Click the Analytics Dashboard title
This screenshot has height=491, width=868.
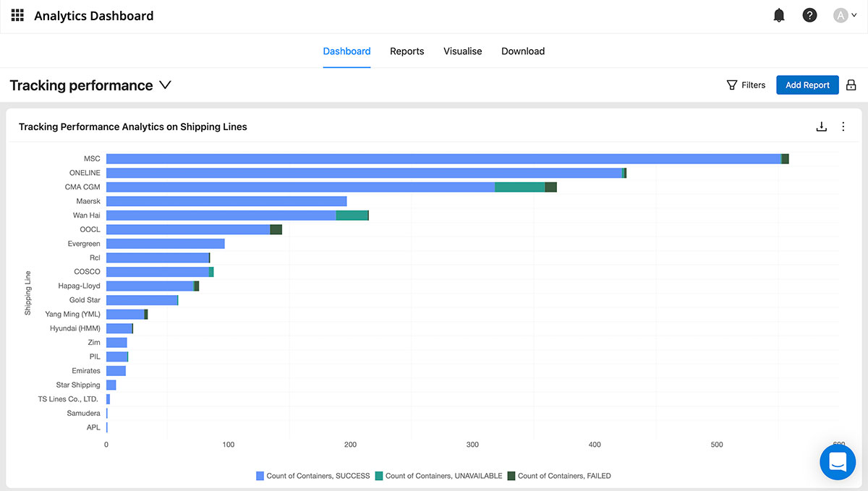[94, 15]
